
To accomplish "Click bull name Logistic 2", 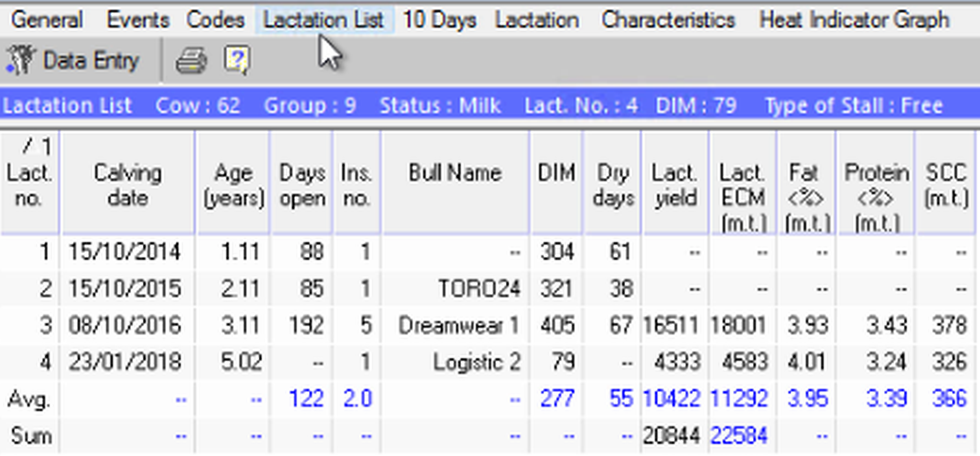I will (477, 361).
